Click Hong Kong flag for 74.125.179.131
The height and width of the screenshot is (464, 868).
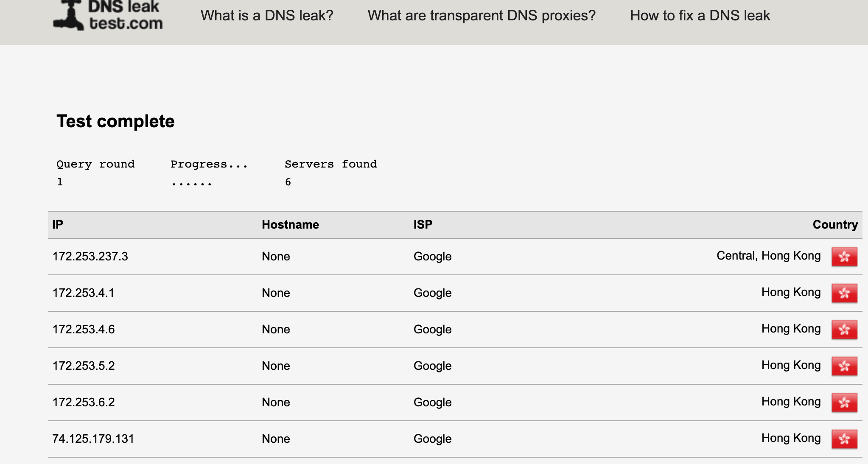click(x=844, y=439)
